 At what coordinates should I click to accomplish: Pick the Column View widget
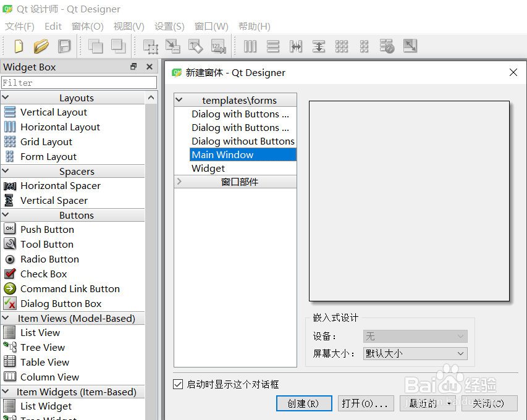[41, 377]
